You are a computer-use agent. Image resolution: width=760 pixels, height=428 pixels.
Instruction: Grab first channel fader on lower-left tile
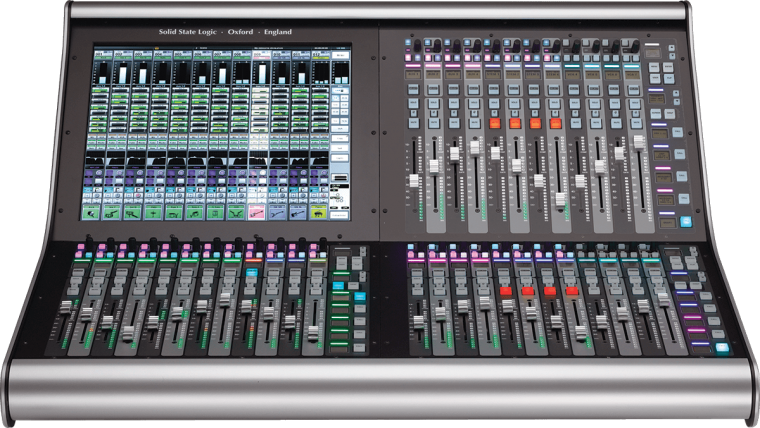coord(65,307)
